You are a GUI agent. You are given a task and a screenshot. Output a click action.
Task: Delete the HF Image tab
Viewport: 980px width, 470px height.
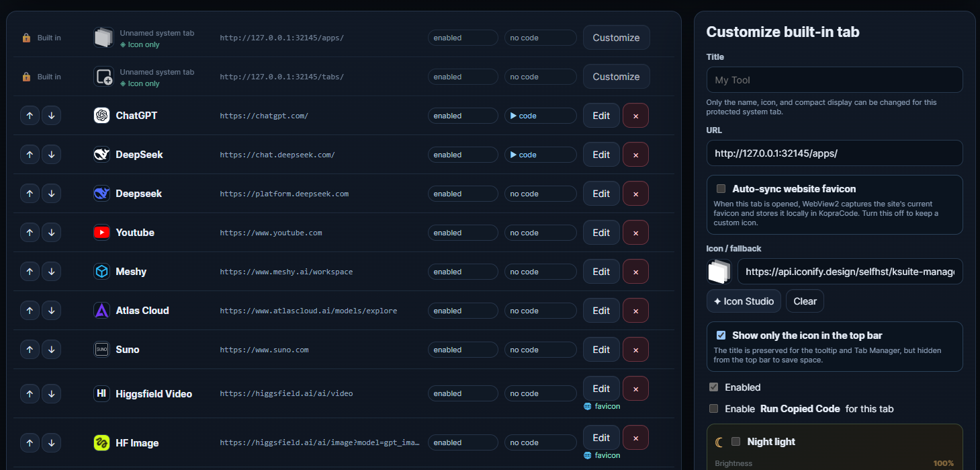(635, 438)
